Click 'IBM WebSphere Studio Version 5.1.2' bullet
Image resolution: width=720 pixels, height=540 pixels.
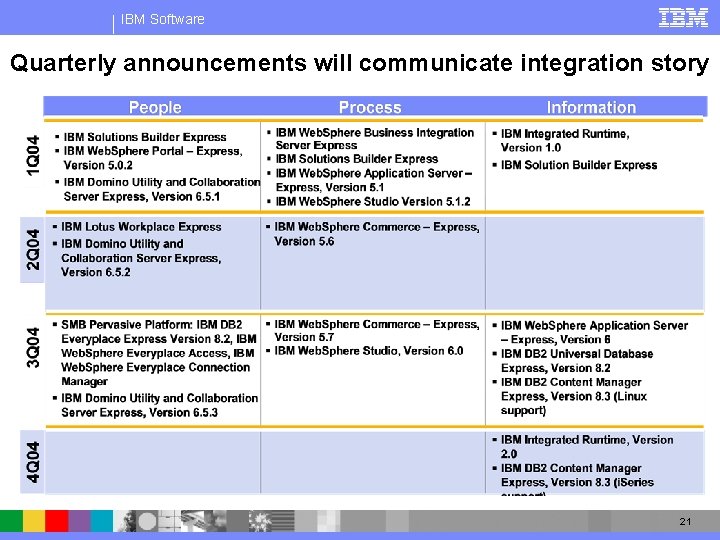point(373,202)
